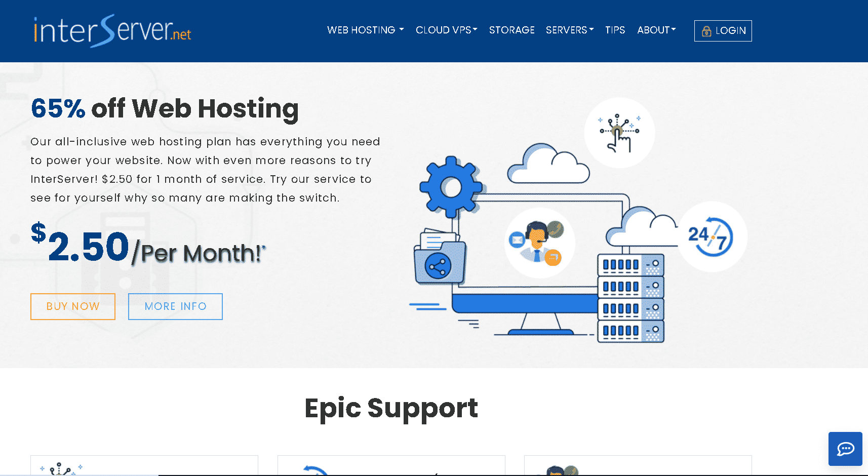Click the 65% off Web Hosting headline
Screen dimensions: 868x476
click(x=165, y=108)
